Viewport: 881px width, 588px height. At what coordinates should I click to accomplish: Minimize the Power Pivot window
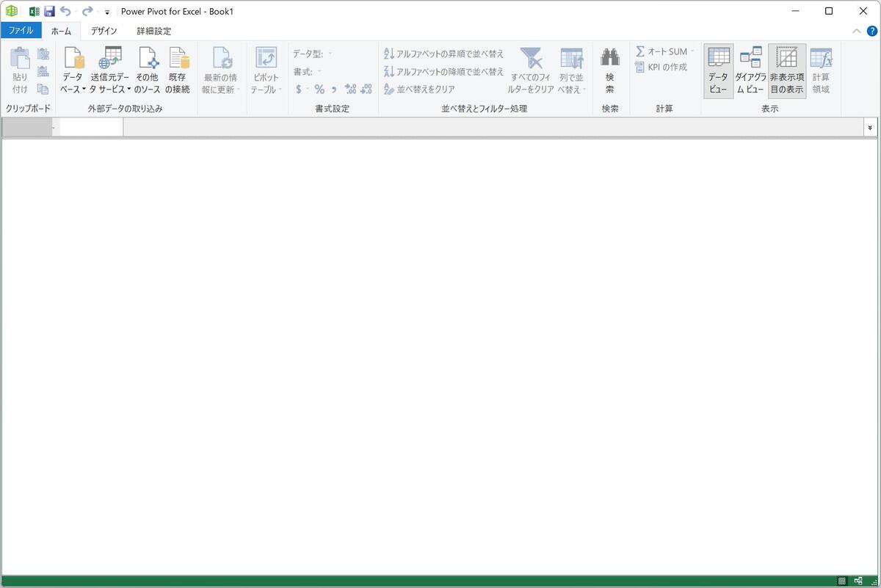coord(795,11)
